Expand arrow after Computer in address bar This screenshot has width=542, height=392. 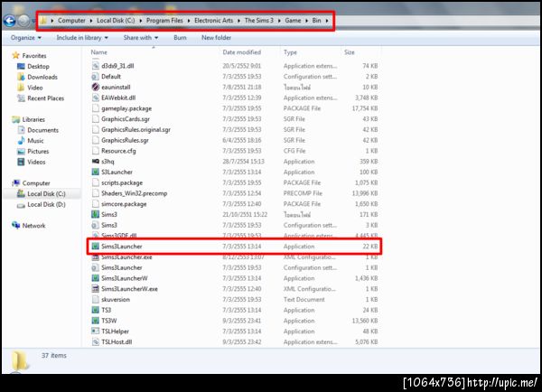click(x=91, y=21)
